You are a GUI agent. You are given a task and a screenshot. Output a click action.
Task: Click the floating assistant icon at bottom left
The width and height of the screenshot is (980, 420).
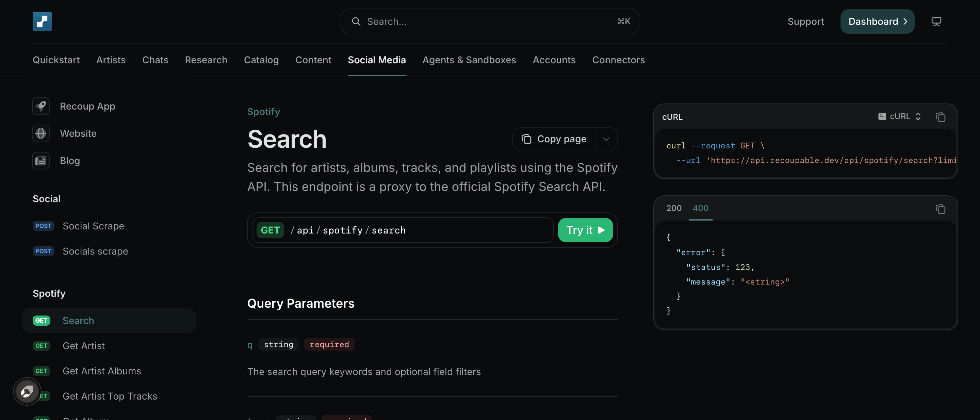27,391
